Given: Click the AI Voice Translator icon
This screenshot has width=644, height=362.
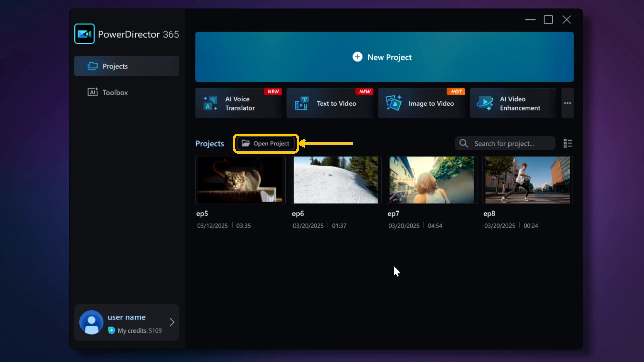Looking at the screenshot, I should coord(210,103).
